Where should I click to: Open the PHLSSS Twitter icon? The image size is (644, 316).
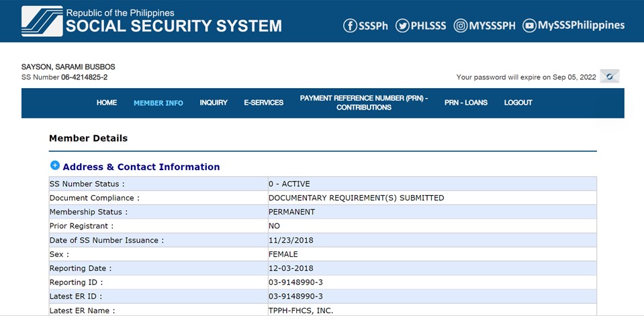(402, 26)
